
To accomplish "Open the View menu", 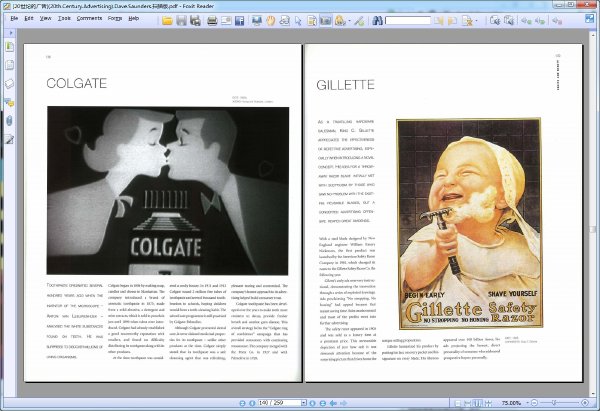I will (46, 18).
